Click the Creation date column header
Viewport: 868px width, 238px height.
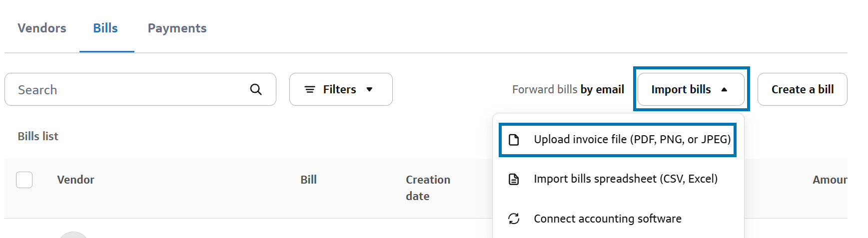(x=428, y=188)
